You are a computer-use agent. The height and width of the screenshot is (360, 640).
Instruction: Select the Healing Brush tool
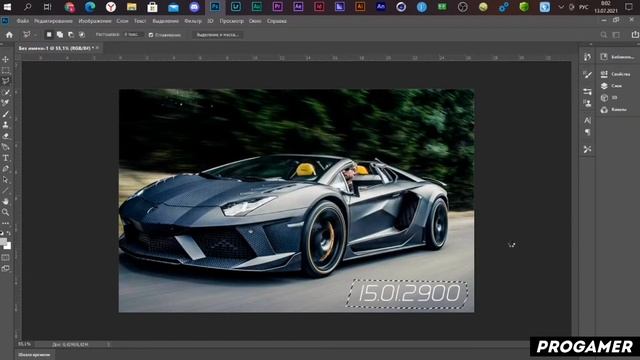pyautogui.click(x=6, y=103)
